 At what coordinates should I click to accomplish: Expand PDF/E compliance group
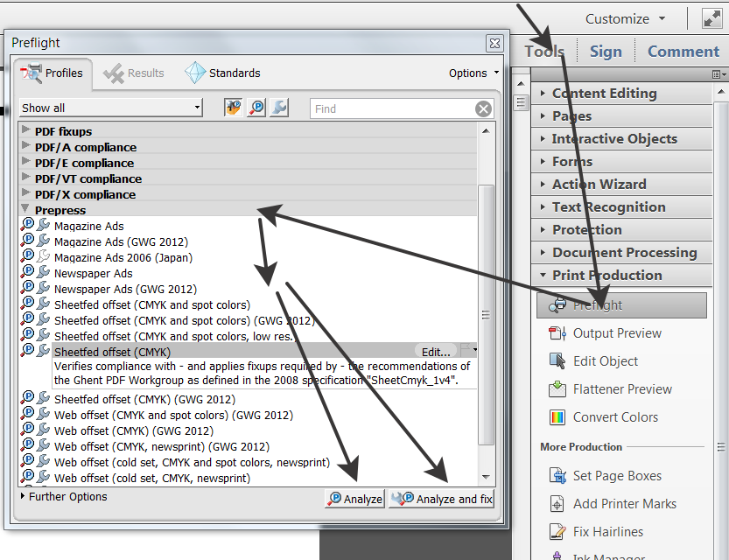pyautogui.click(x=25, y=161)
